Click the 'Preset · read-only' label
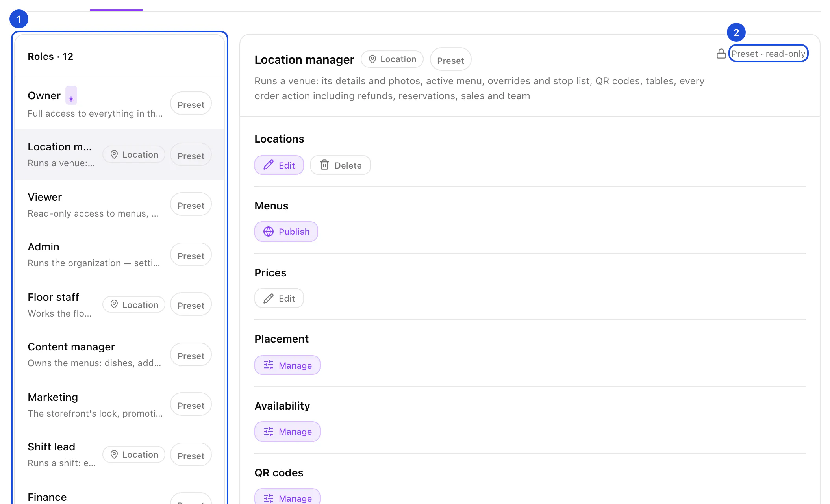The width and height of the screenshot is (830, 504). [x=768, y=54]
